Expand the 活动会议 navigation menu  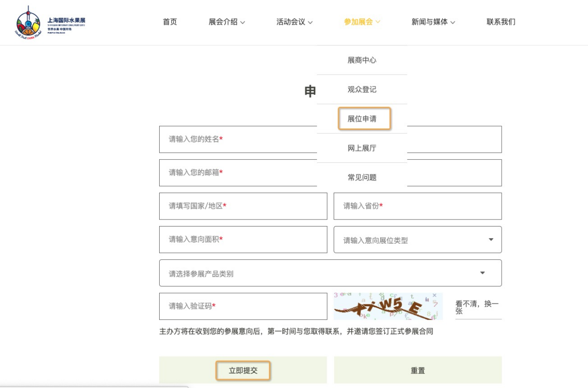294,22
